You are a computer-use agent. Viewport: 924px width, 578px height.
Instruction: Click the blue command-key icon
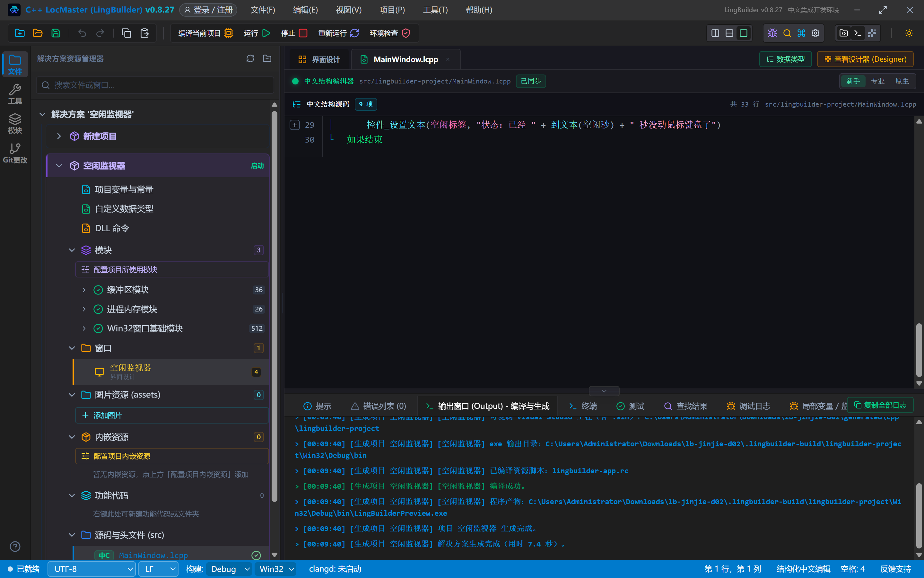[801, 33]
